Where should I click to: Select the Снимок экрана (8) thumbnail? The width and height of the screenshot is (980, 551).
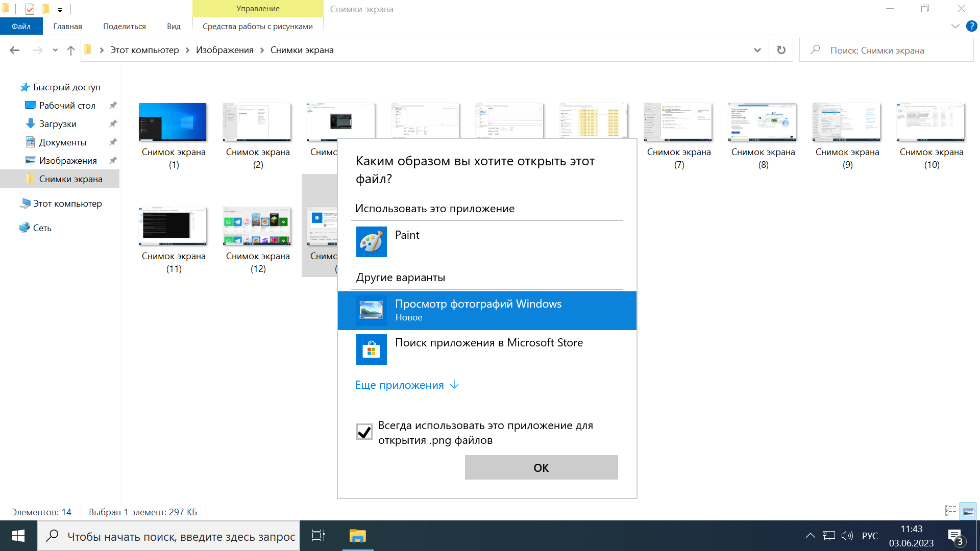(x=763, y=122)
